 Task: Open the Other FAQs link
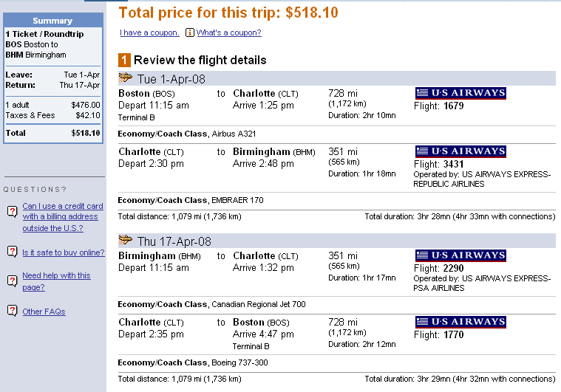44,312
